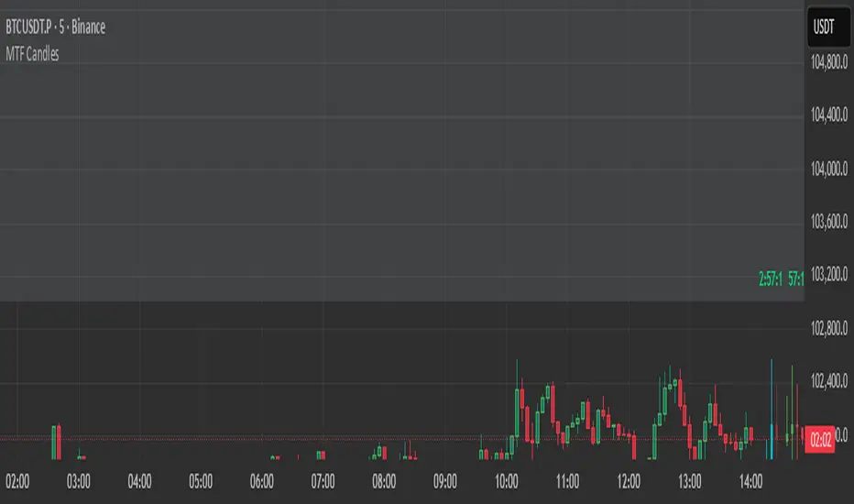Click the 102,400.0 price axis label

pyautogui.click(x=829, y=380)
